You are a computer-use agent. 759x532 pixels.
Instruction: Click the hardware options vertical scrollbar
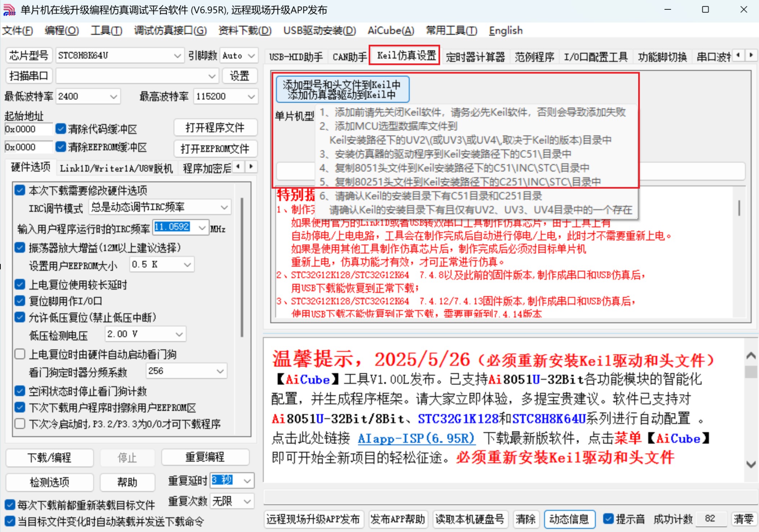coord(242,267)
